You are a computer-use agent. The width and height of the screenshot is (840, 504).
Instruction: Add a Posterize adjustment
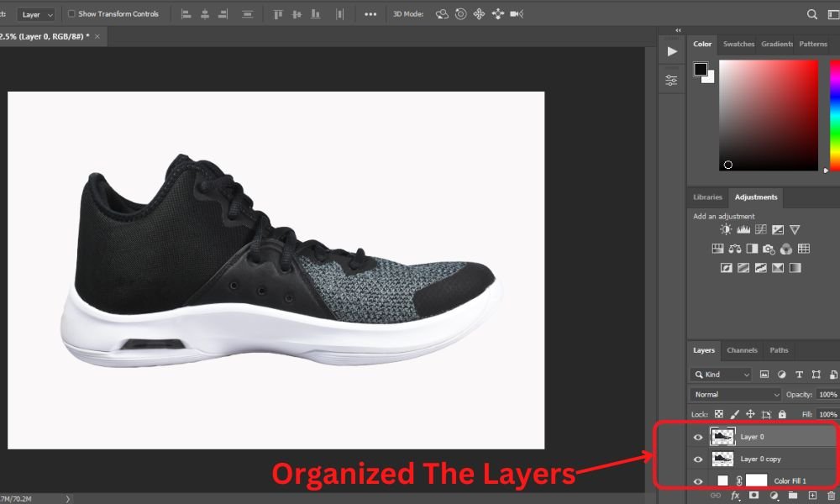(743, 268)
